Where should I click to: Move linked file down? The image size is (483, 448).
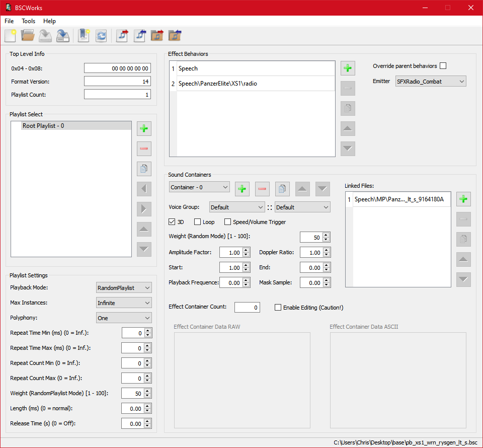pyautogui.click(x=463, y=279)
